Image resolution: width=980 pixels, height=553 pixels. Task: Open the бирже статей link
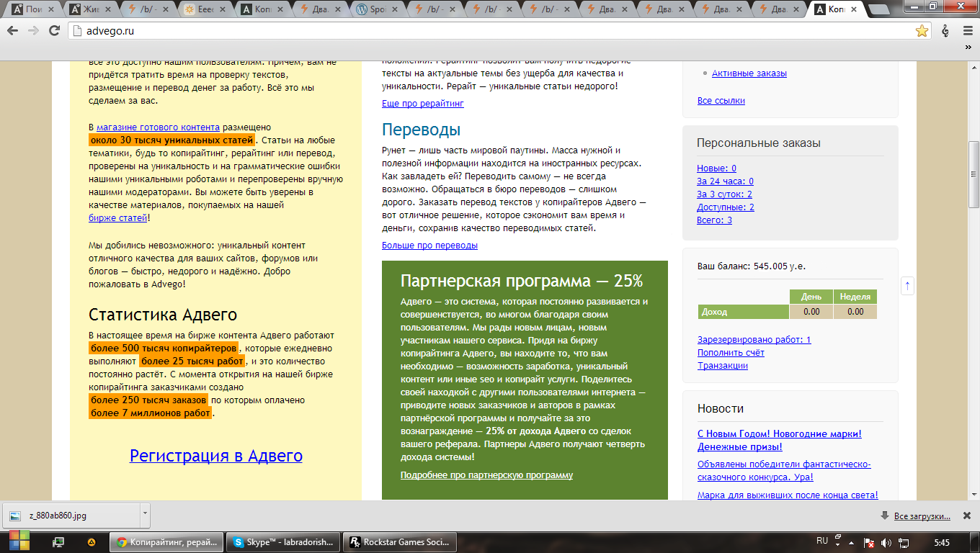pos(118,218)
